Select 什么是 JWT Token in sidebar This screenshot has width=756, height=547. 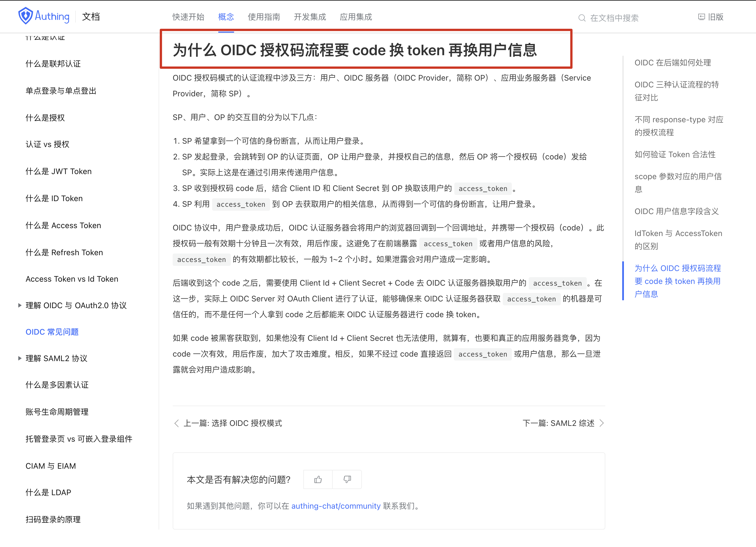[59, 171]
